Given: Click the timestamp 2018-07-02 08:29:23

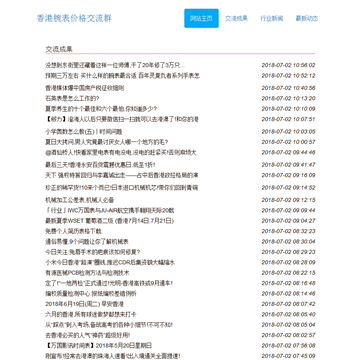Looking at the screenshot, I should pos(288,252).
